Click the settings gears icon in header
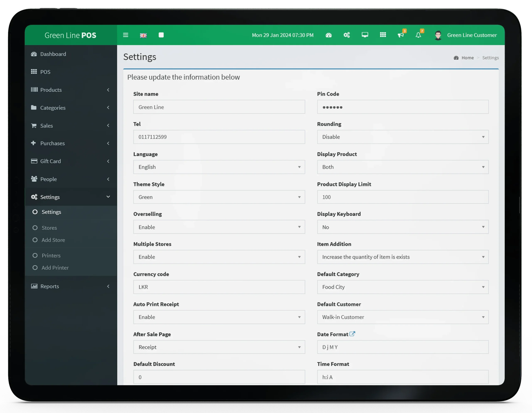This screenshot has width=532, height=413. tap(346, 35)
